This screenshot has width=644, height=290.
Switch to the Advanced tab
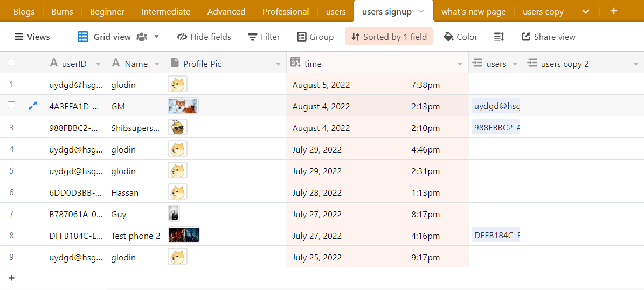point(226,12)
